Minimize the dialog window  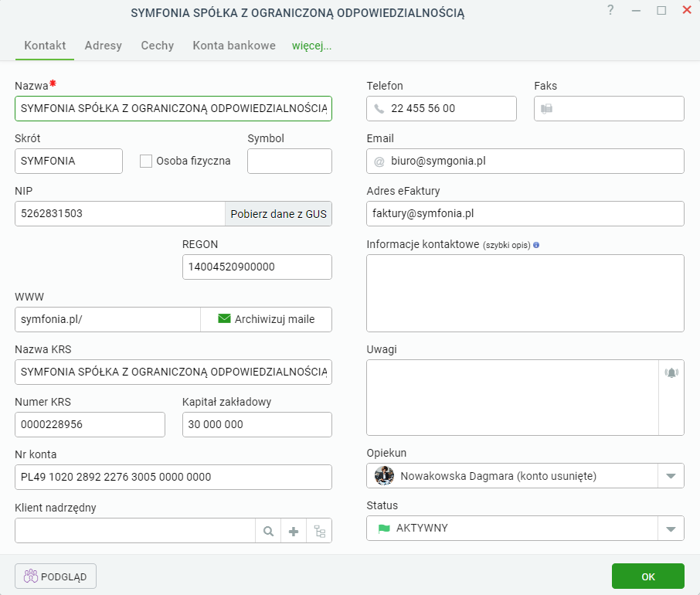636,11
